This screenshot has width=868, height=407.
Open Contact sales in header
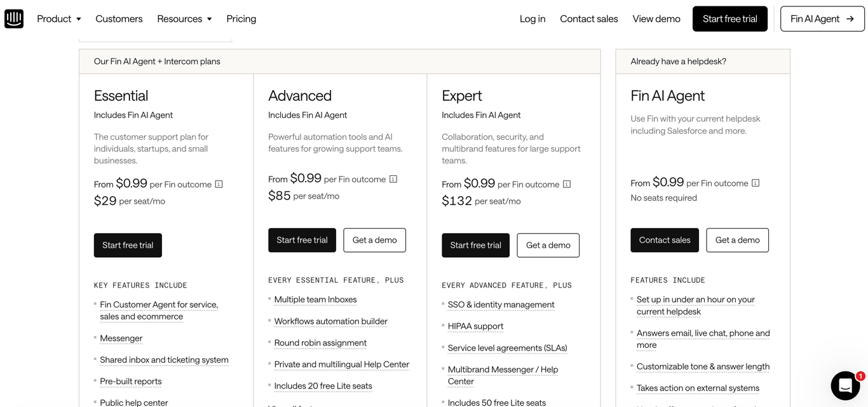pos(589,18)
